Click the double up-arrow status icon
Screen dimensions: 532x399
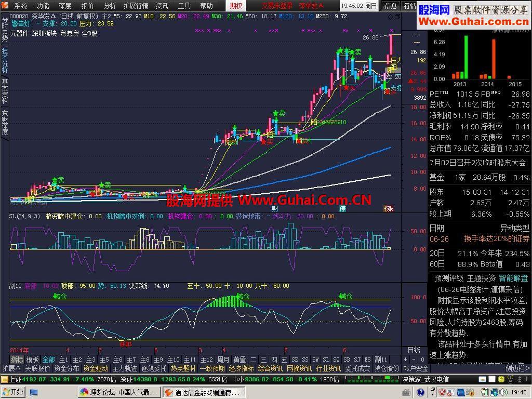(520, 379)
